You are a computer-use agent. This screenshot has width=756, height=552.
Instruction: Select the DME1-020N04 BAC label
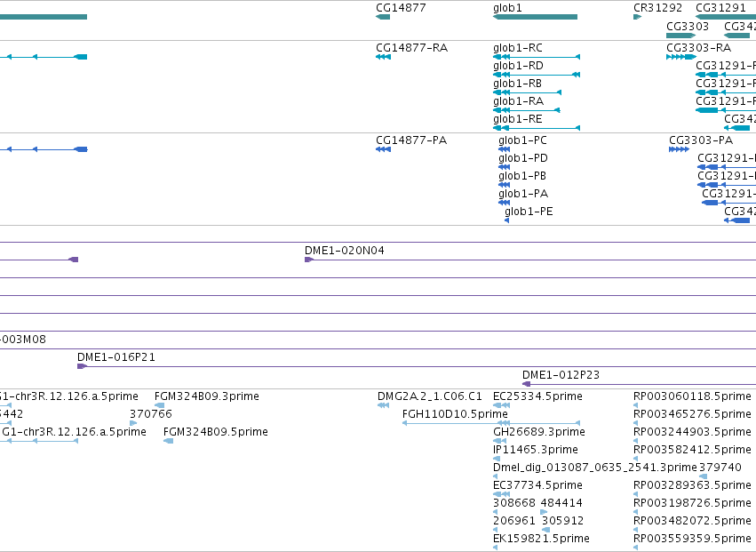345,251
